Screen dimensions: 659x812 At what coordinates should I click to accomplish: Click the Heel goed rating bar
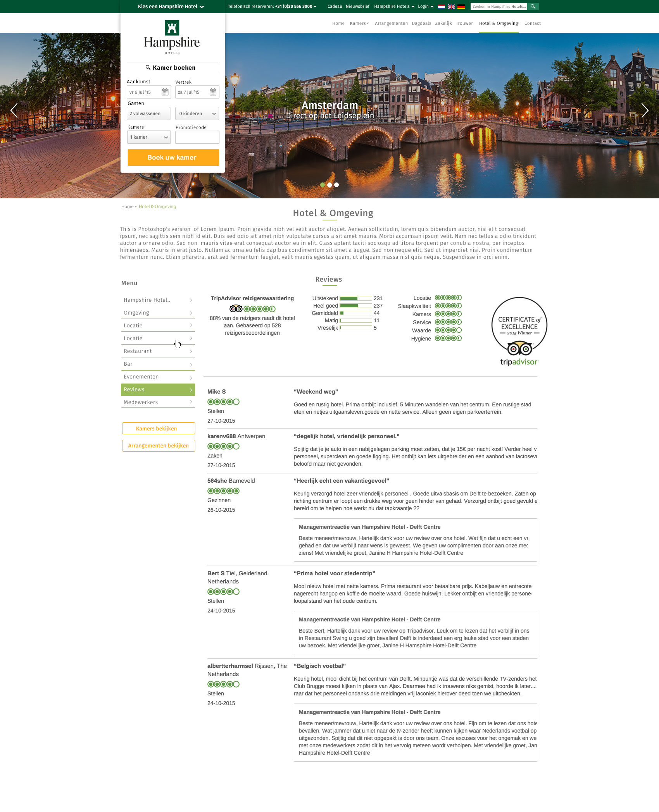[x=356, y=306]
